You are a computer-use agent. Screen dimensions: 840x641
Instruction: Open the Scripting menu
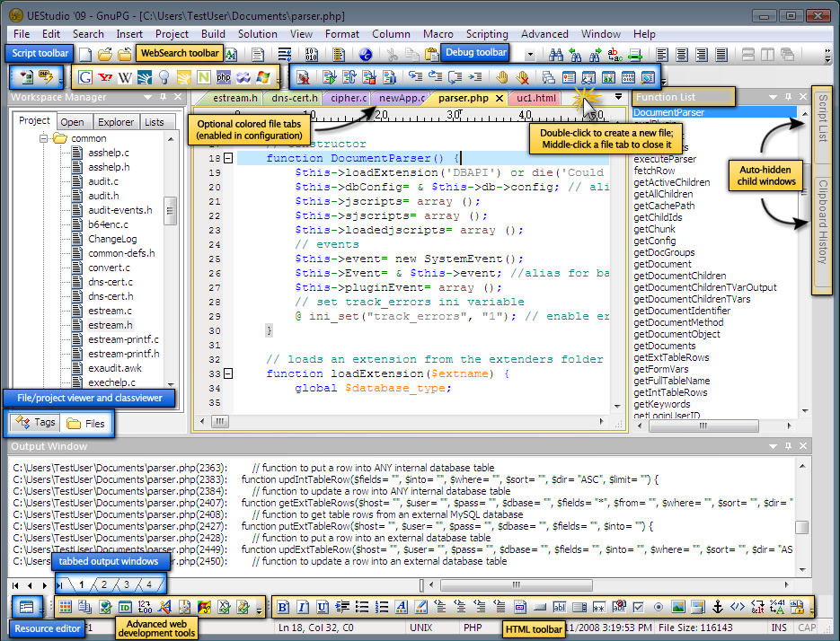coord(487,34)
